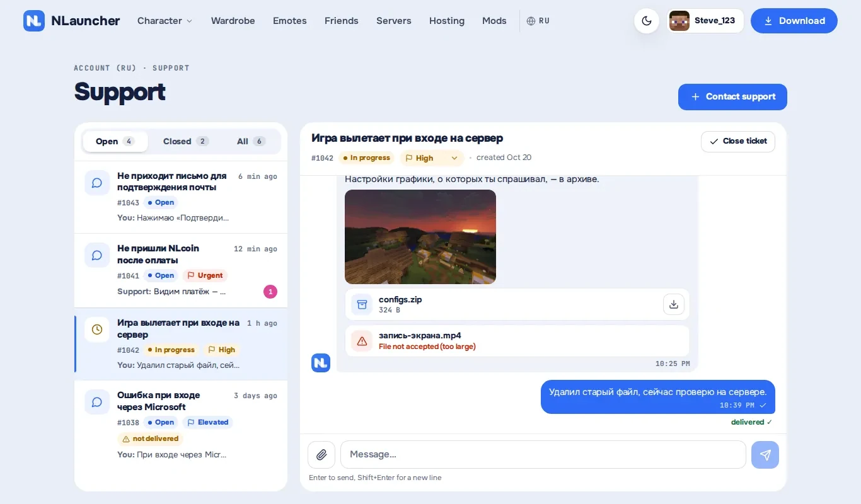Image resolution: width=861 pixels, height=504 pixels.
Task: Click chat bubble icon of ticket #1041
Action: [x=97, y=255]
